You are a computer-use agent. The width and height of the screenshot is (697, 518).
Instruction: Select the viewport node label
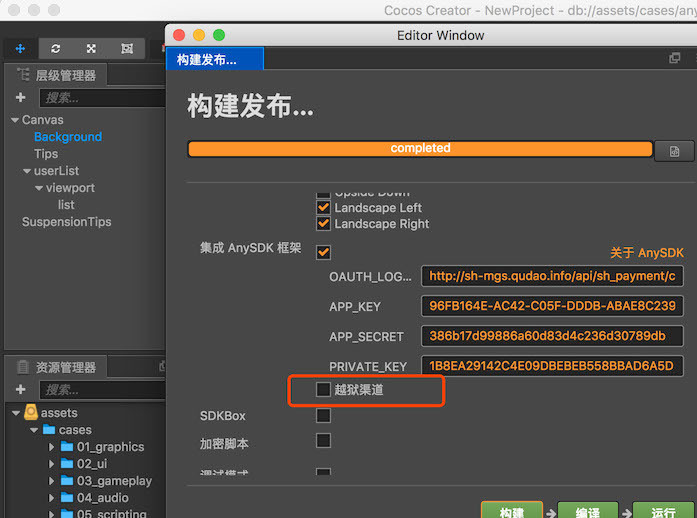click(70, 188)
